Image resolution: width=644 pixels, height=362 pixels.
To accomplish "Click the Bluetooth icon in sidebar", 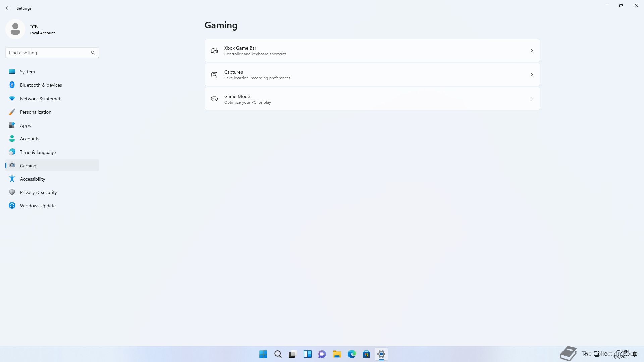I will click(x=12, y=85).
